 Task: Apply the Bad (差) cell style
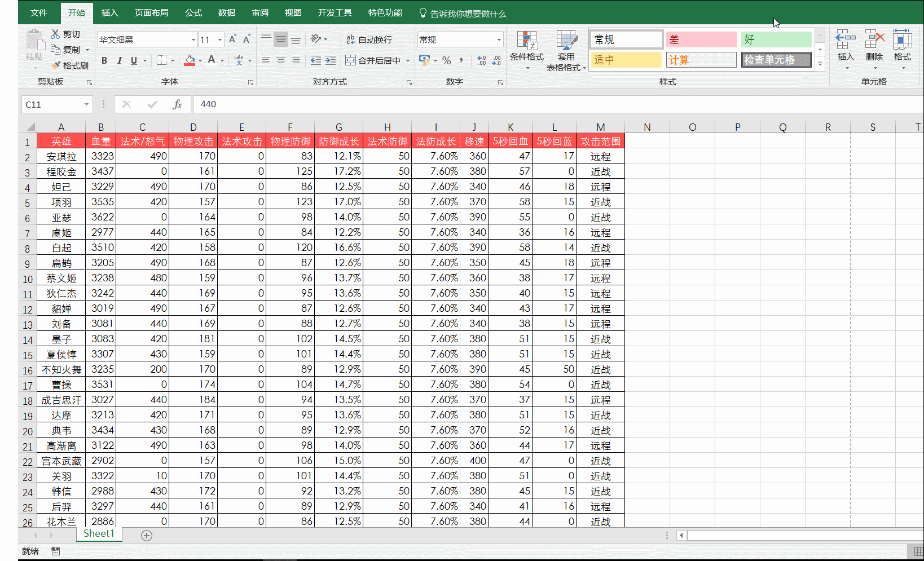[x=701, y=39]
